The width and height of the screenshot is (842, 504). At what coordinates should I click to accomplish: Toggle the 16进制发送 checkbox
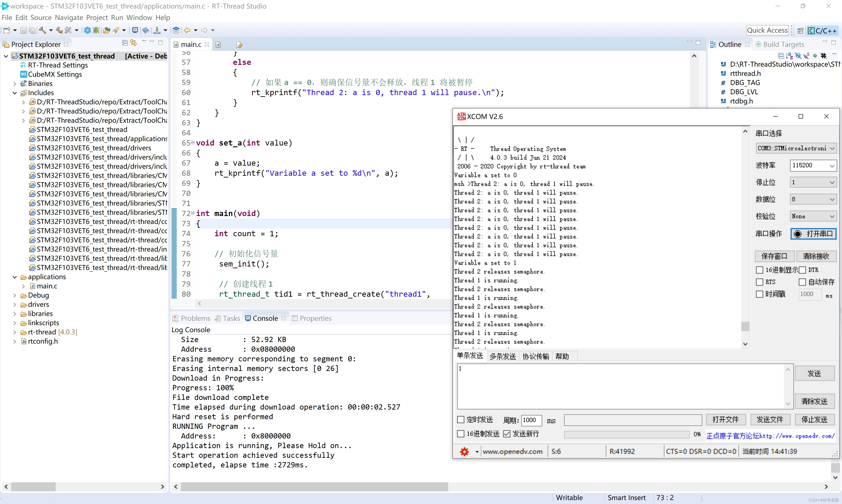pyautogui.click(x=461, y=434)
